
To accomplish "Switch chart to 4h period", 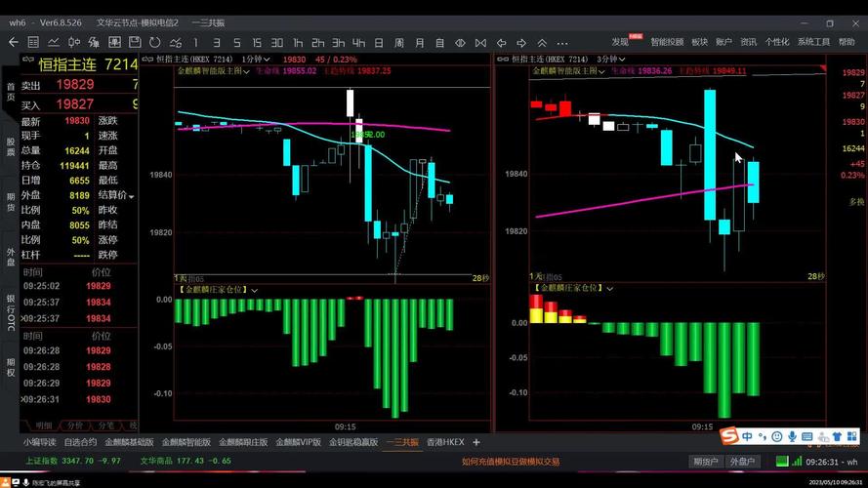I will [358, 42].
